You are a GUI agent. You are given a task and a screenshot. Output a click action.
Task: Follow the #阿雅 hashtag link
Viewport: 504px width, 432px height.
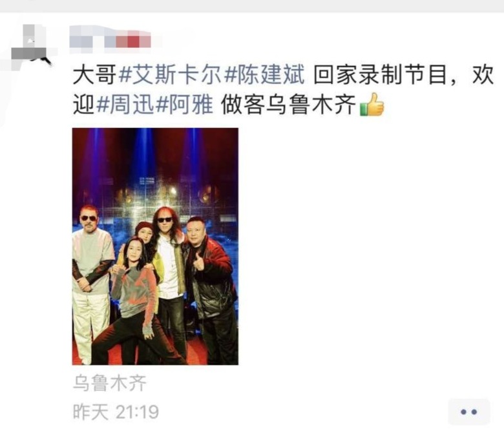185,105
